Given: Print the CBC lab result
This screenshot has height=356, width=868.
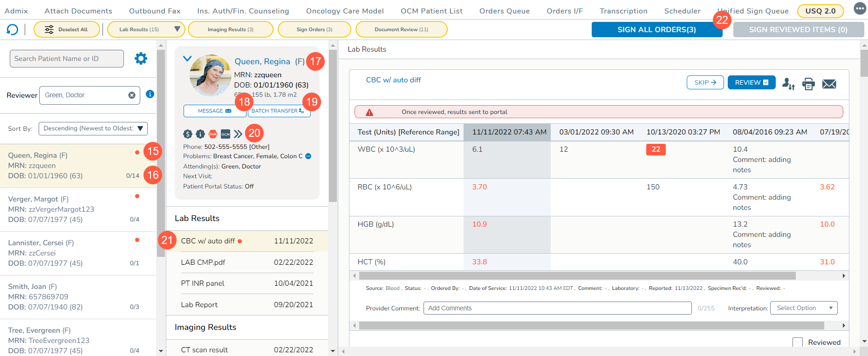Looking at the screenshot, I should [x=808, y=84].
